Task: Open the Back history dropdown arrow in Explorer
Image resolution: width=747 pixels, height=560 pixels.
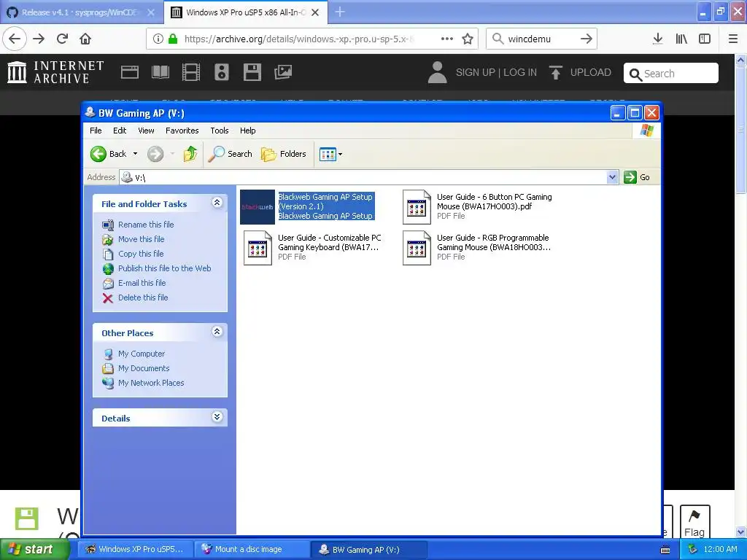Action: click(135, 154)
